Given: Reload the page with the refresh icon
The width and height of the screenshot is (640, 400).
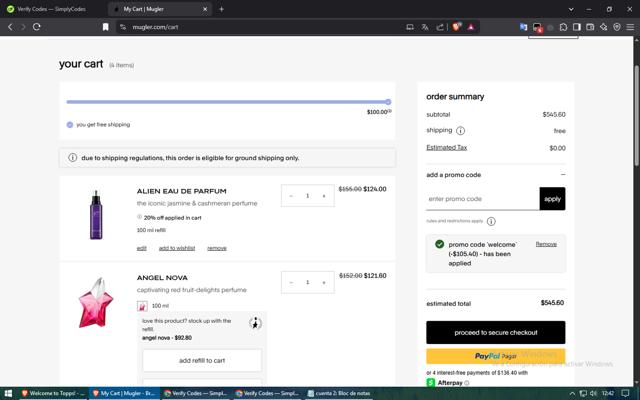Looking at the screenshot, I should click(x=37, y=27).
